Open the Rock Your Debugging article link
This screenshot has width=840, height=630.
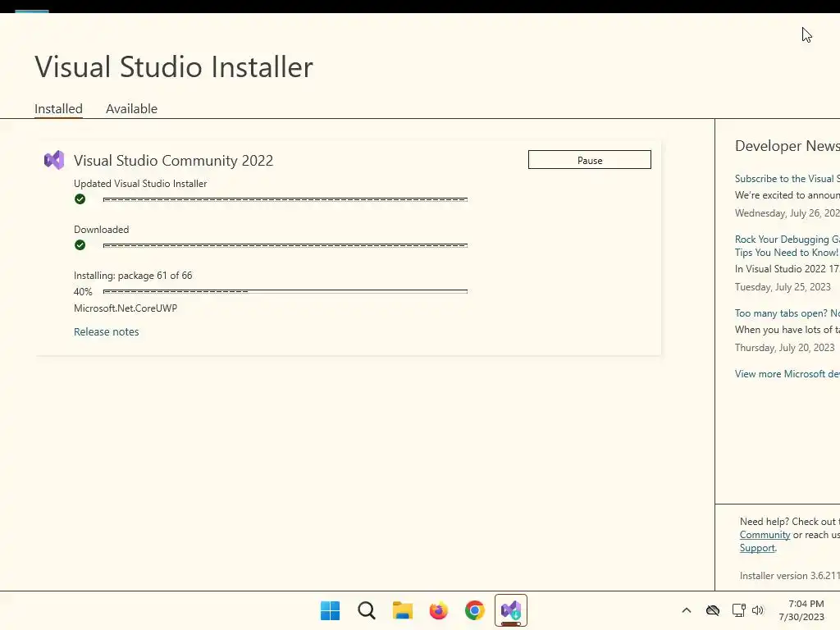[787, 246]
